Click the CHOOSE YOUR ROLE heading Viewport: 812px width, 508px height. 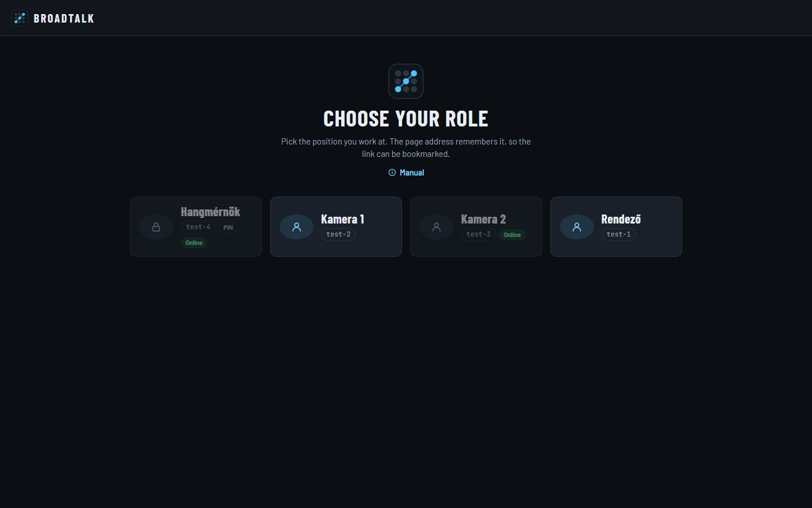coord(406,119)
